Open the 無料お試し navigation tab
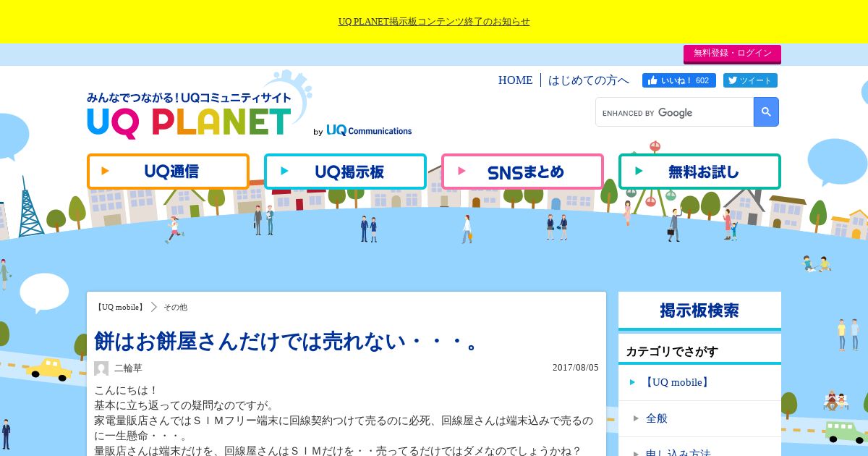The image size is (868, 456). 699,172
